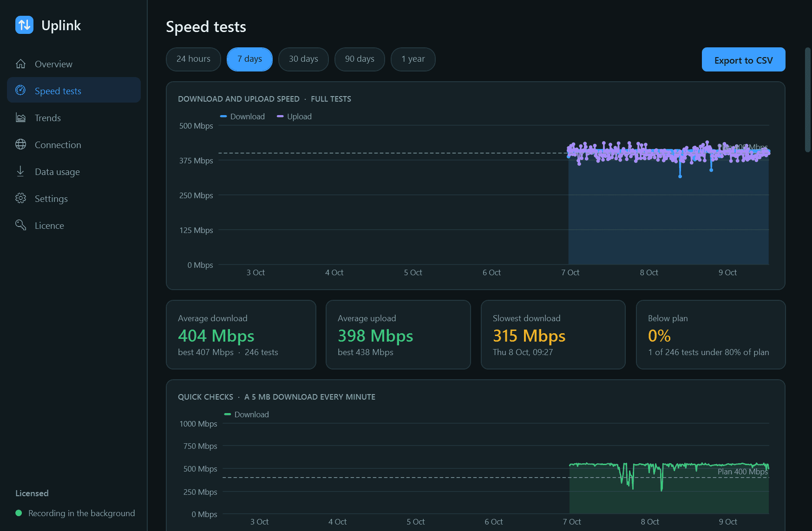The image size is (812, 531).
Task: Open the Connection page
Action: coord(74,145)
